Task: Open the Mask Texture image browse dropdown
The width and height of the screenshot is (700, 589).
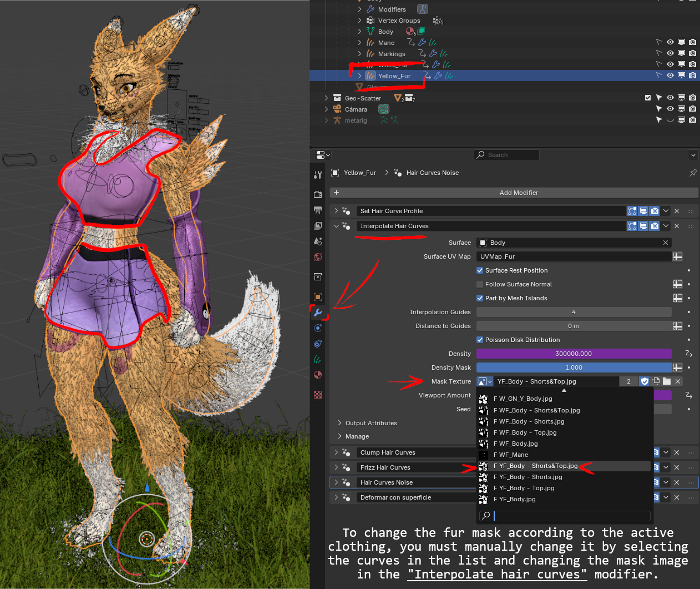Action: pos(485,381)
